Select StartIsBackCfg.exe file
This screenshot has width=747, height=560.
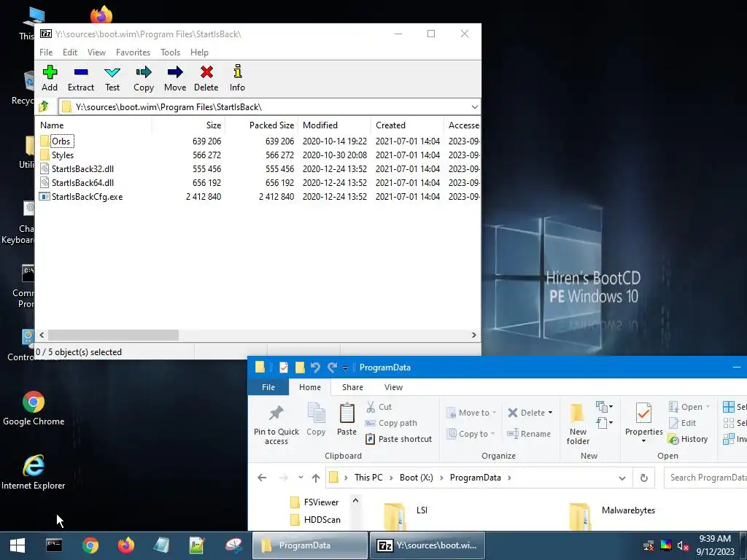coord(258,197)
